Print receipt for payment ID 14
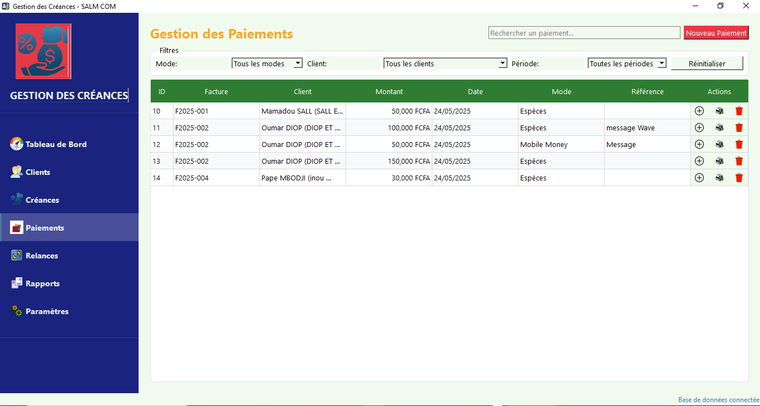Screen dimensions: 760x406 719,178
